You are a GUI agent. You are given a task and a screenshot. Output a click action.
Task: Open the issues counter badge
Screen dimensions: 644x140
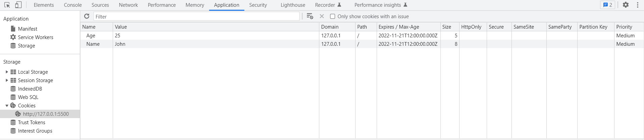607,5
